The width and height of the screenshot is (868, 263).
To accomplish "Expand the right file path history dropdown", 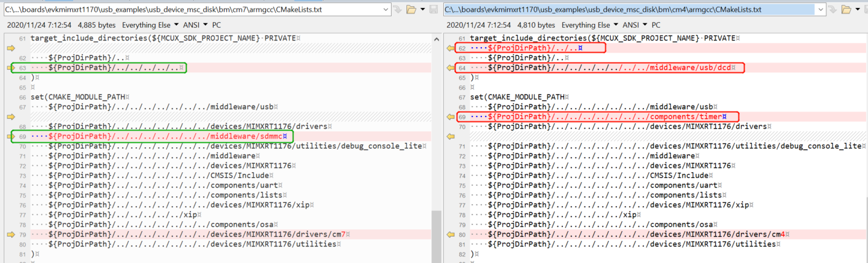I will [x=821, y=10].
